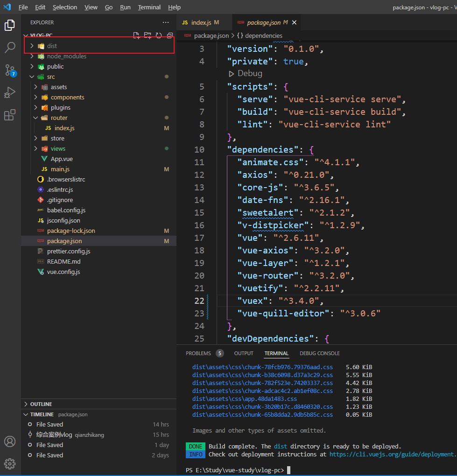Open prettier.config.js file
457x476 pixels.
[x=98, y=252]
